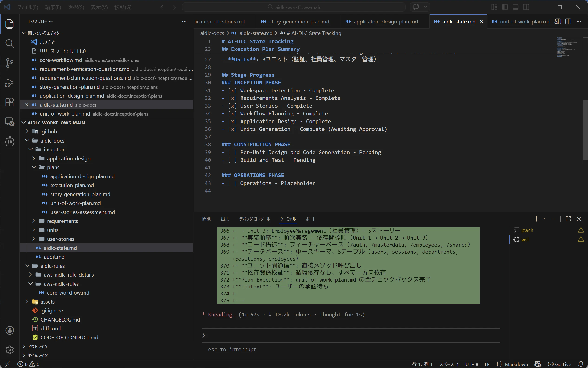Screen dimensions: 588x368
Task: Open markdown preview to the side
Action: click(558, 22)
